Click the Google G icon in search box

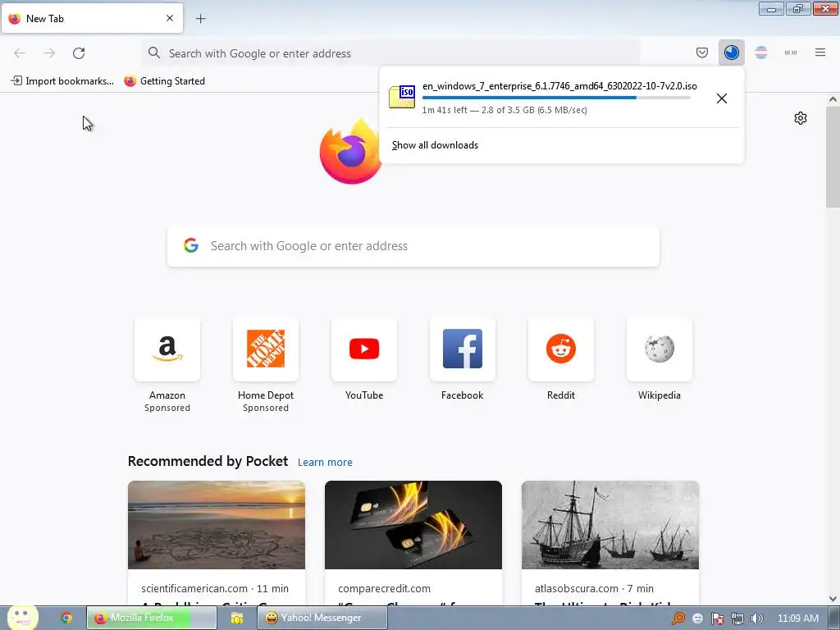click(x=191, y=245)
